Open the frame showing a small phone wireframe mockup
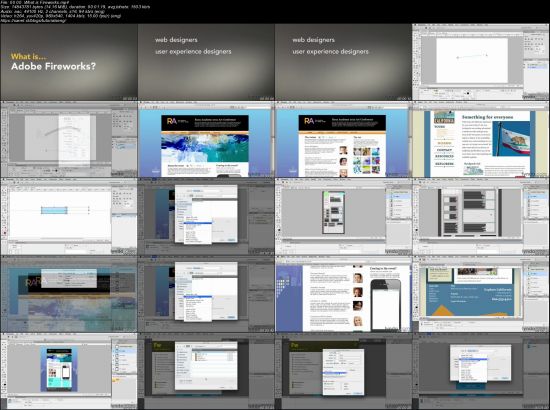 pyautogui.click(x=343, y=216)
